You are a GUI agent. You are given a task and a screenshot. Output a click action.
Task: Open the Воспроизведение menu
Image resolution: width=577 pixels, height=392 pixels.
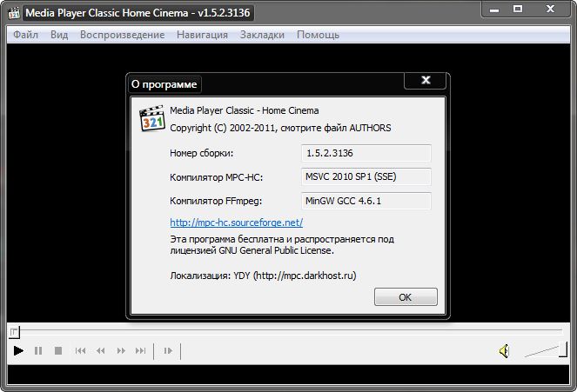(122, 35)
